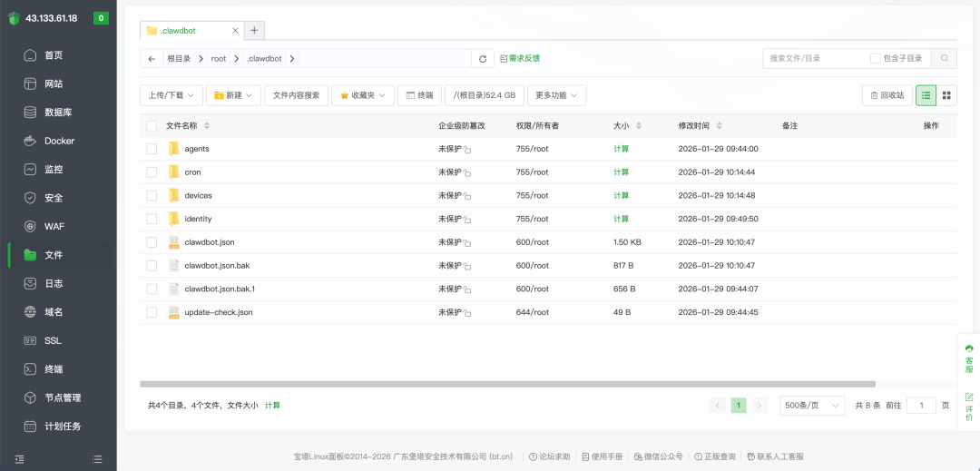
Task: Open the 500条/页 page size dropdown
Action: (x=812, y=406)
